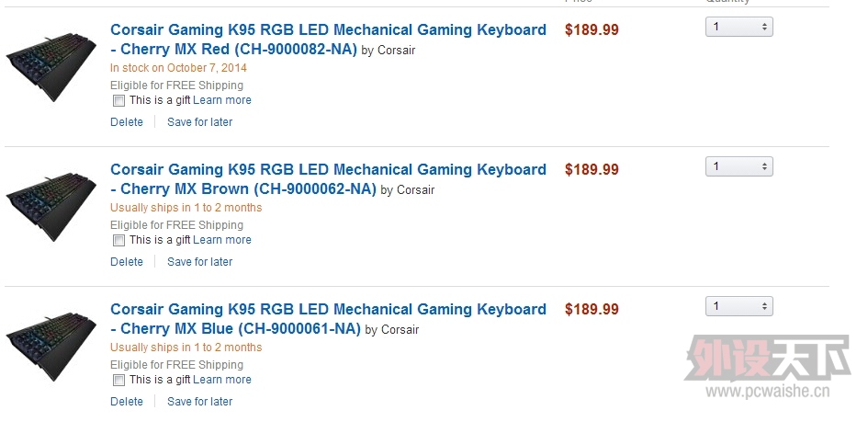Open the Cherry MX Blue keyboard thumbnail
Image resolution: width=868 pixels, height=422 pixels.
pos(51,348)
